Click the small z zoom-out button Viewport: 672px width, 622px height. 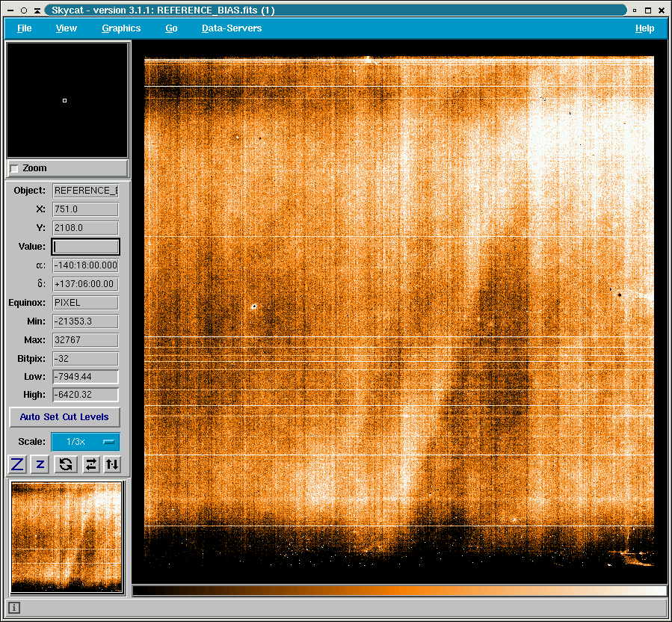coord(40,464)
